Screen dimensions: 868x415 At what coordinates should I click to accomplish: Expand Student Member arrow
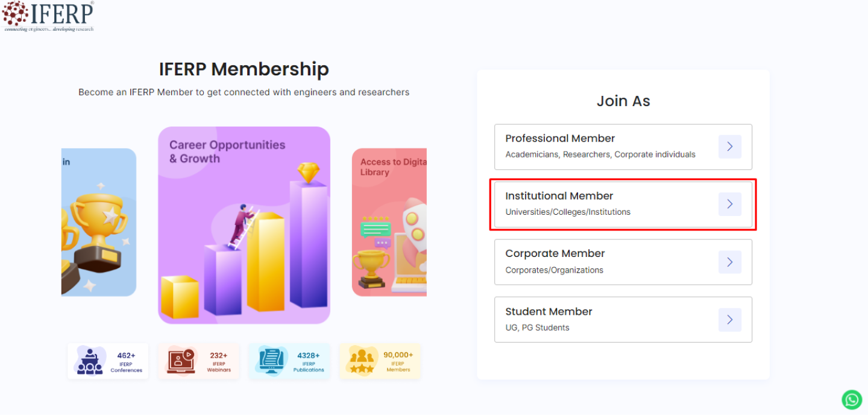click(729, 320)
